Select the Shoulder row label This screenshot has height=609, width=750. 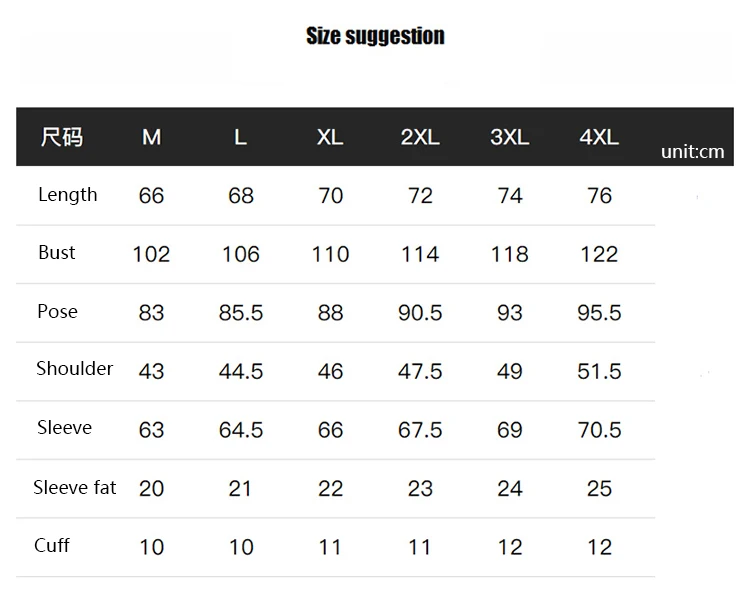[x=75, y=369]
